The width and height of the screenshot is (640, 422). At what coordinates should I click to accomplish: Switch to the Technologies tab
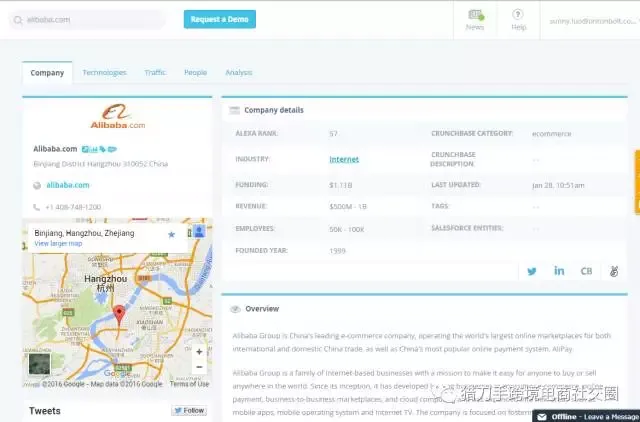104,73
